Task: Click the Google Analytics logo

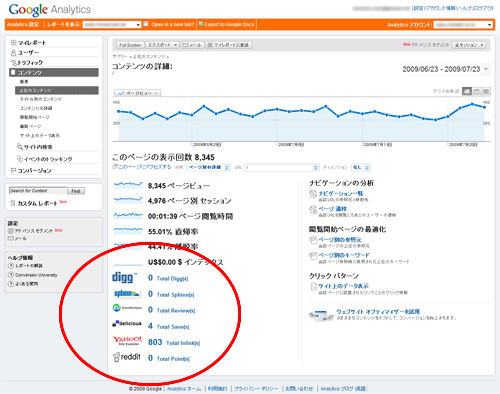Action: tap(50, 10)
